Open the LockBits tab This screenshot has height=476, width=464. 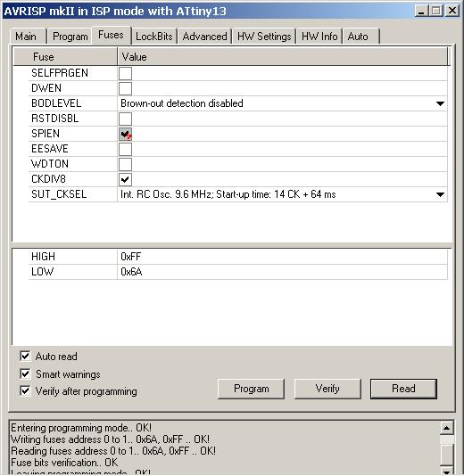point(154,37)
